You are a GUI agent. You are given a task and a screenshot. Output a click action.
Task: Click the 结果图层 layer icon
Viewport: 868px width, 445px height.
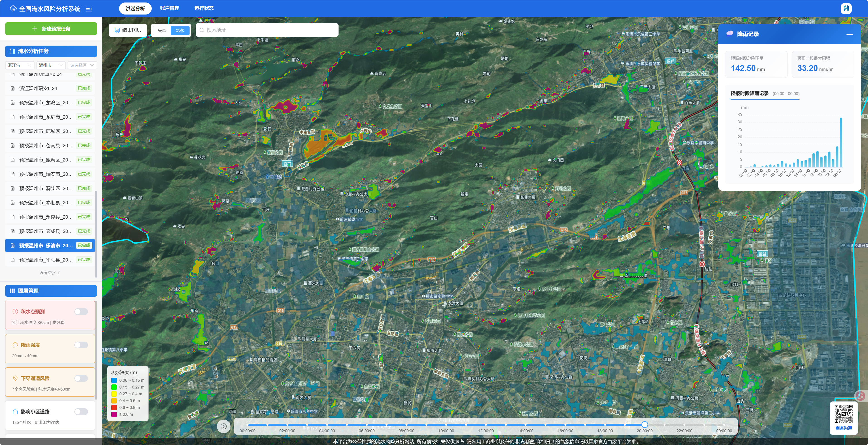(x=117, y=30)
